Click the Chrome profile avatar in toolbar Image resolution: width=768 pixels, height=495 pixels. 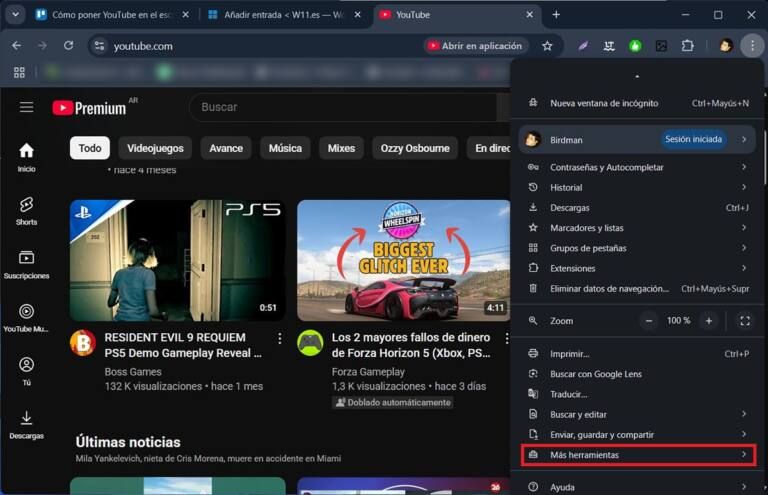[x=726, y=46]
